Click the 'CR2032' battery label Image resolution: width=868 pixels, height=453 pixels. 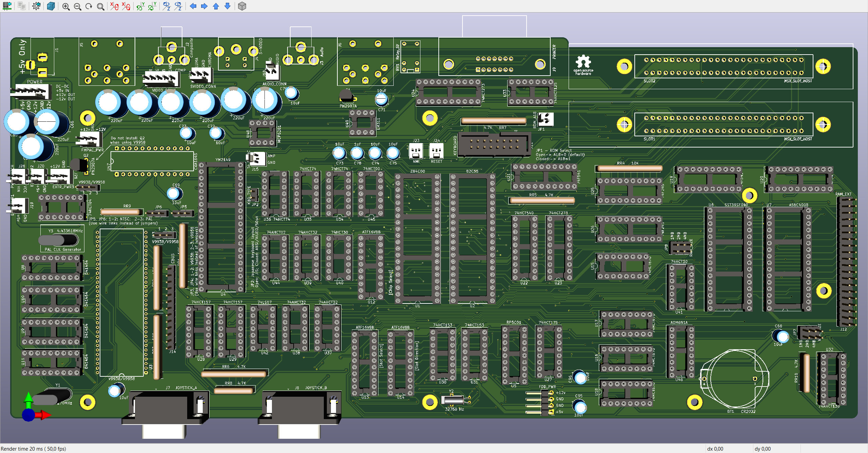pos(748,411)
